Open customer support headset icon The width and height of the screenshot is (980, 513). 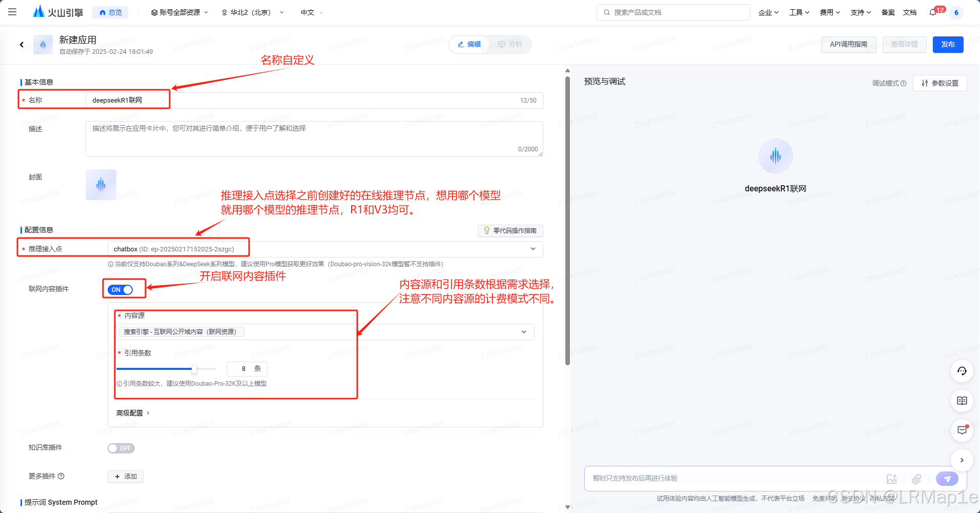(962, 371)
